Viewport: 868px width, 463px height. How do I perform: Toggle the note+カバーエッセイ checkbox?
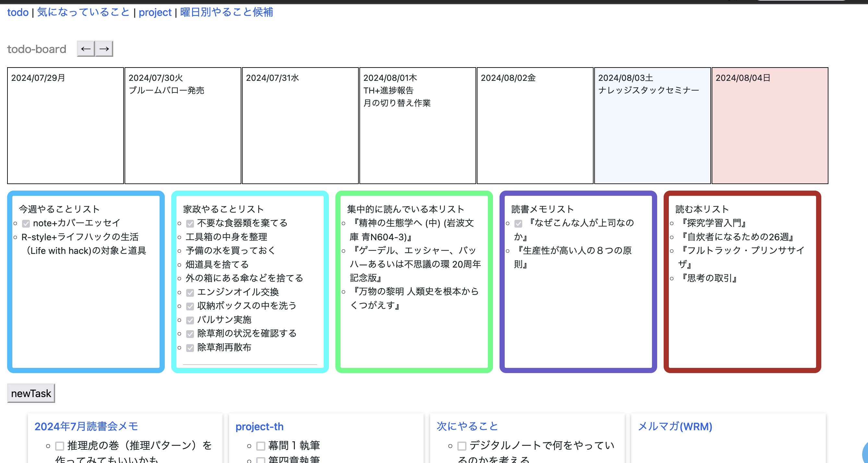pos(25,223)
